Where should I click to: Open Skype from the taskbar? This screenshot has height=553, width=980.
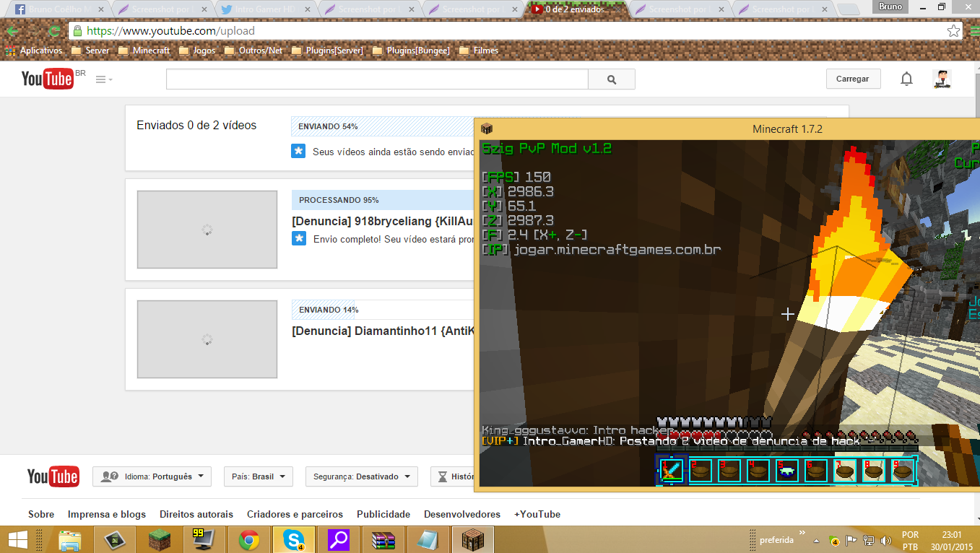click(x=293, y=540)
